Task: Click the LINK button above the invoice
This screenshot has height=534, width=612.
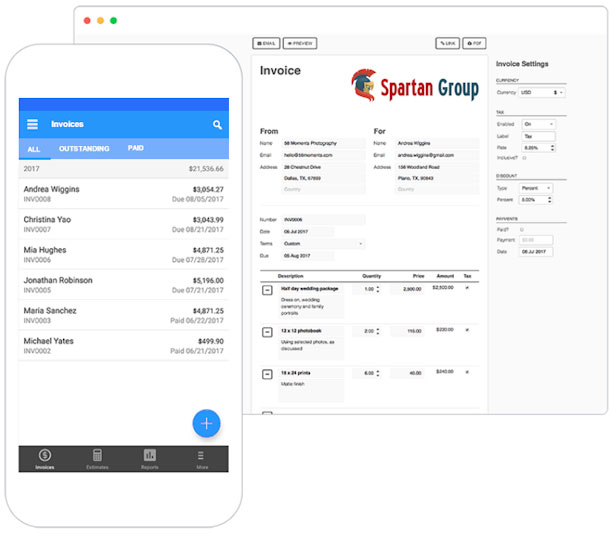Action: coord(447,43)
